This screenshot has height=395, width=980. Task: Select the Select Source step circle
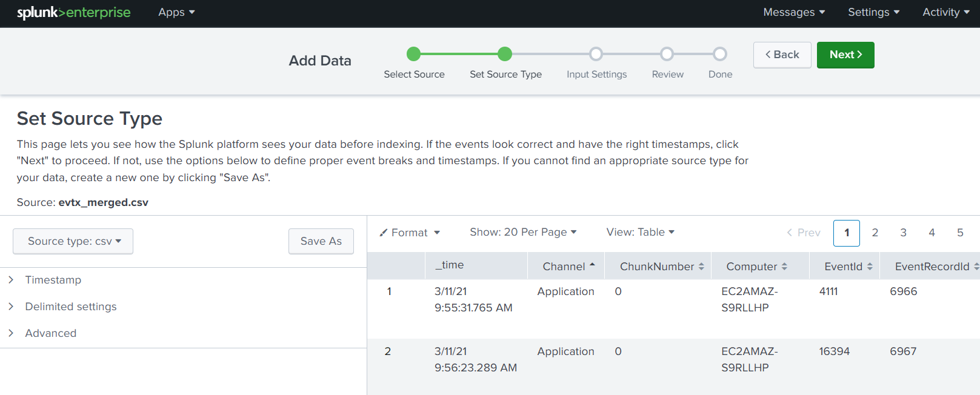click(x=414, y=54)
